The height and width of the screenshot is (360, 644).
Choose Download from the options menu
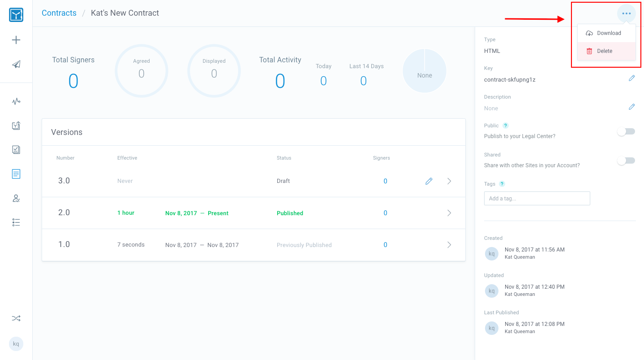click(606, 33)
